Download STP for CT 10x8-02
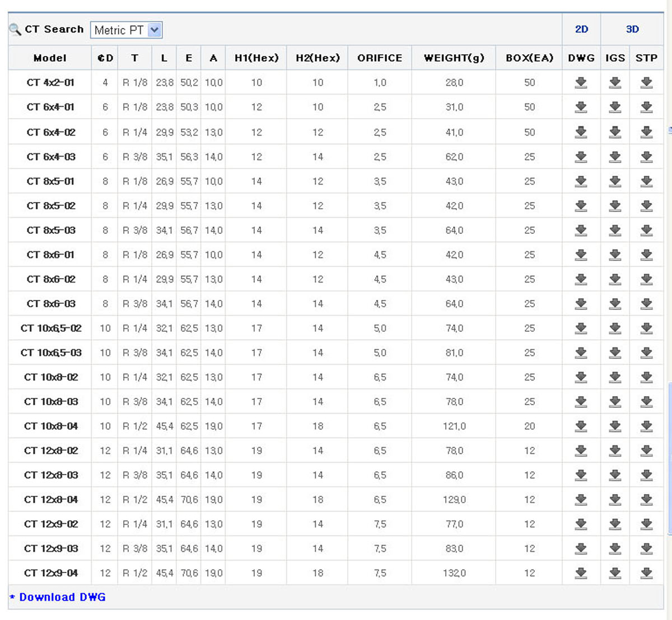672x620 pixels. pos(646,377)
